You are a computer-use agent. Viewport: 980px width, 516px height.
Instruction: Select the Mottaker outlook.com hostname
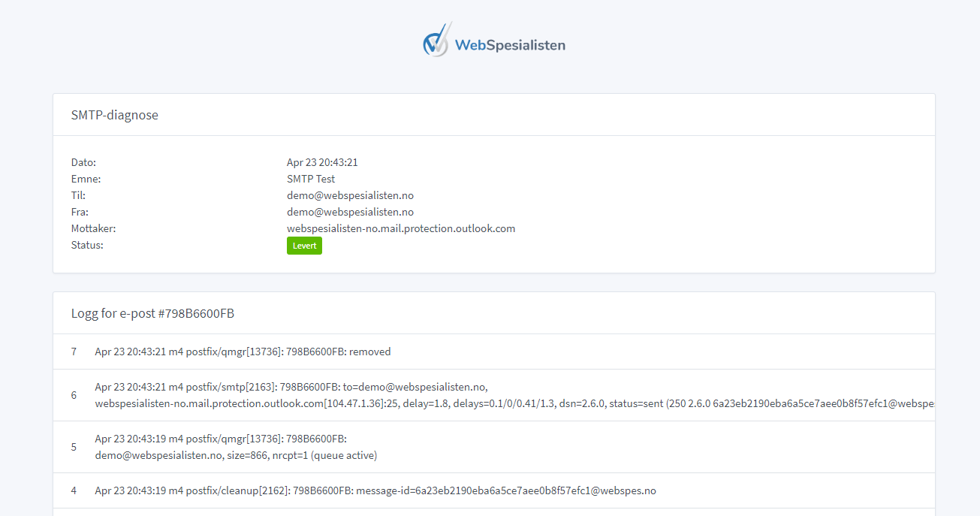(x=400, y=228)
